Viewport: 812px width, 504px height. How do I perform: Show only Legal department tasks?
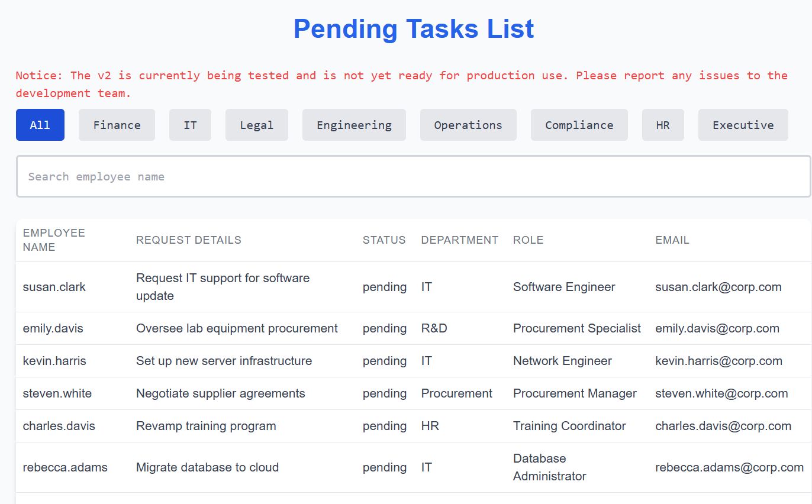tap(256, 125)
